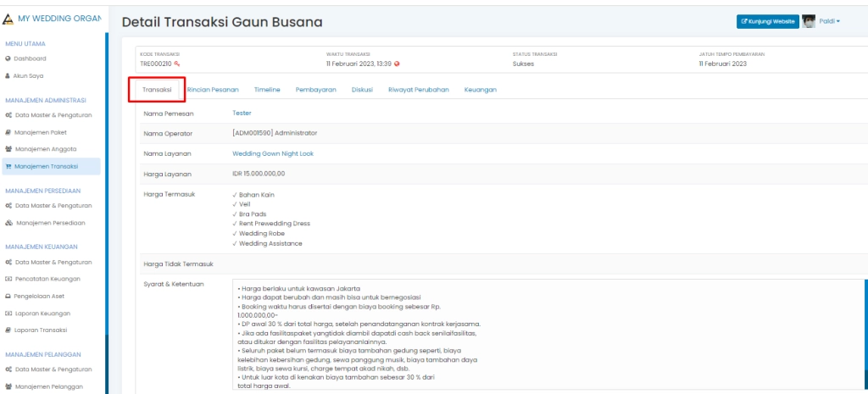Click the Paidi profile picture thumbnail
The width and height of the screenshot is (868, 394).
tap(809, 21)
